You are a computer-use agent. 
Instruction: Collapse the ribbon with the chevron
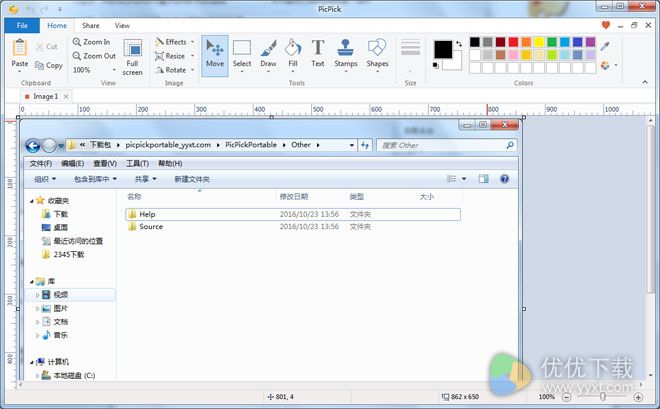tap(645, 82)
